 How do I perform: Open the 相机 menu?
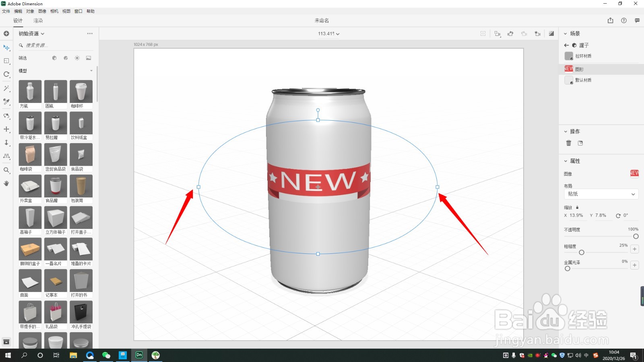pos(54,11)
